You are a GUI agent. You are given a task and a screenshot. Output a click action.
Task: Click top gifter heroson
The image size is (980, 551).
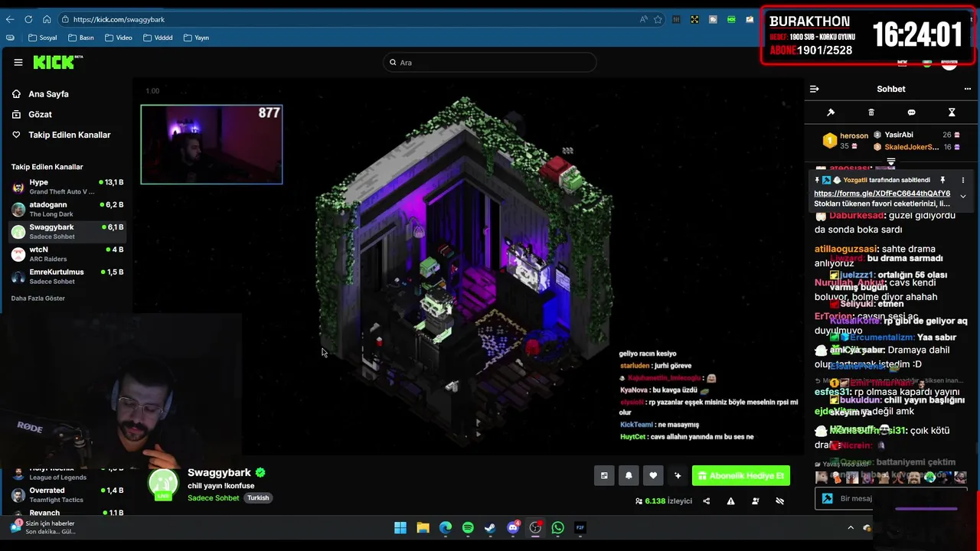point(846,140)
